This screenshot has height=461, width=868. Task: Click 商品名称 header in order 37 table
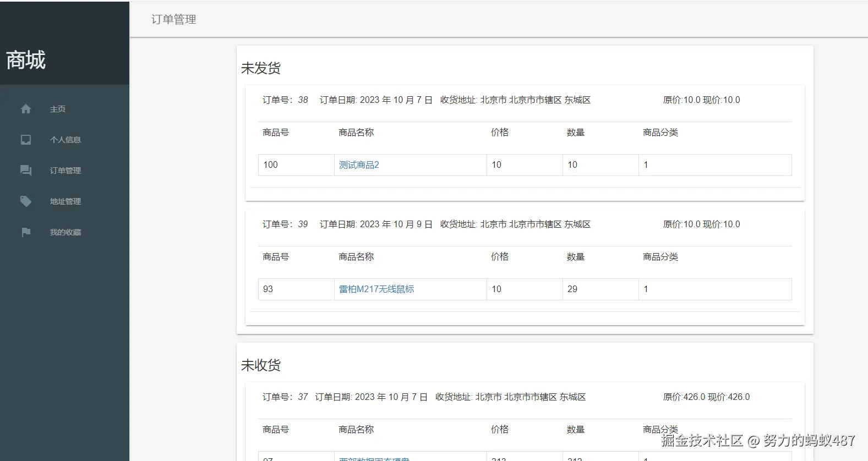356,430
